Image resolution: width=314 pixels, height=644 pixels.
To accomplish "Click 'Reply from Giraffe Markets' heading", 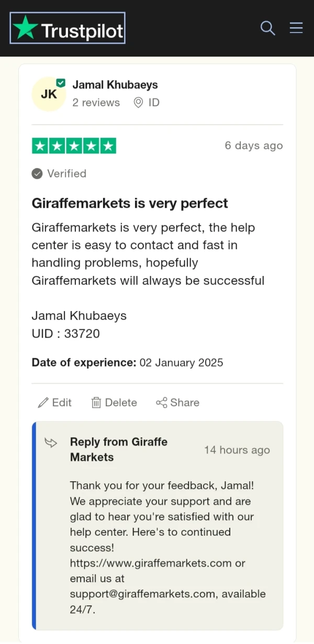I will pyautogui.click(x=118, y=449).
